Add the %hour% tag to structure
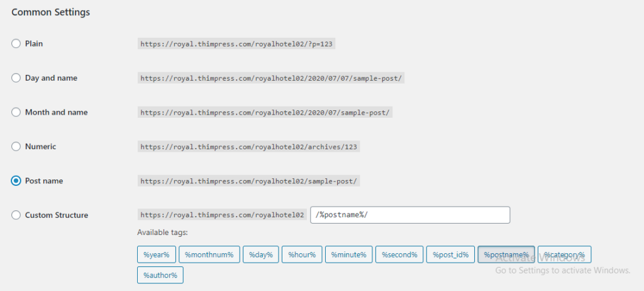The image size is (644, 291). pyautogui.click(x=302, y=254)
